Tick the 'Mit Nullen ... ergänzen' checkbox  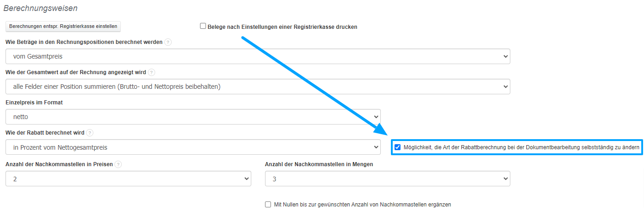point(268,205)
